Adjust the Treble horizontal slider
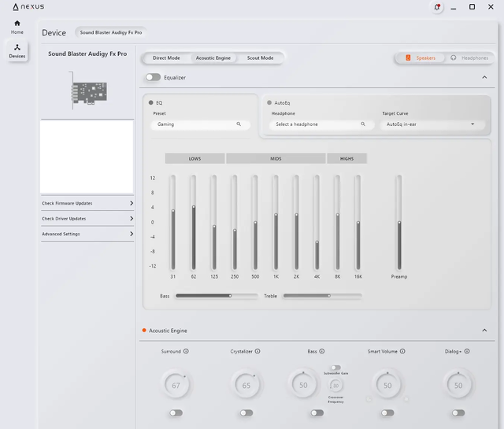The height and width of the screenshot is (429, 504). tap(322, 296)
